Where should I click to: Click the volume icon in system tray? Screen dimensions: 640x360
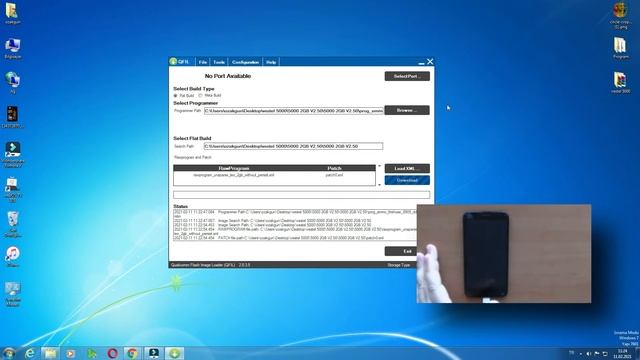point(589,353)
